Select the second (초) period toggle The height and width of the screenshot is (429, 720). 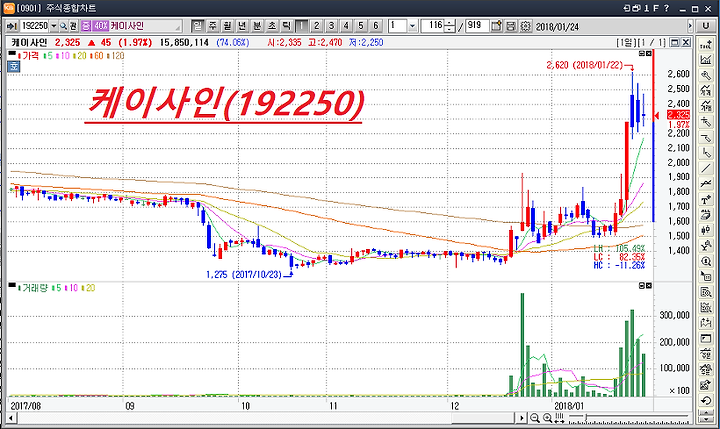point(272,26)
